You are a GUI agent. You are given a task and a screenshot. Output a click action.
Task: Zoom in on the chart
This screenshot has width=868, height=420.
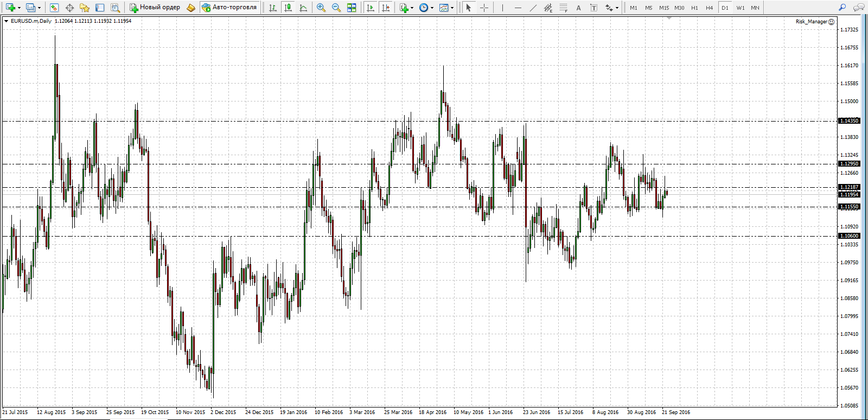(321, 8)
